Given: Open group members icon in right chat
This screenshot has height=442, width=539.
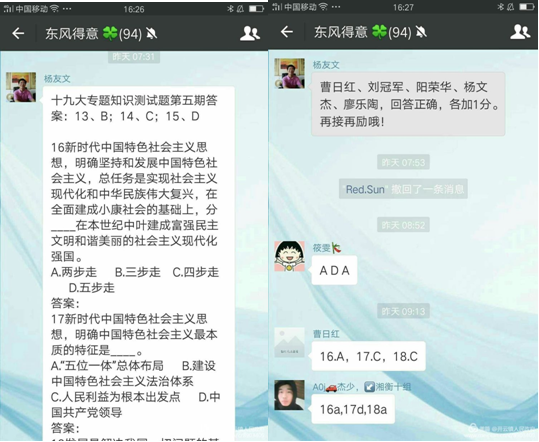Looking at the screenshot, I should coord(520,32).
